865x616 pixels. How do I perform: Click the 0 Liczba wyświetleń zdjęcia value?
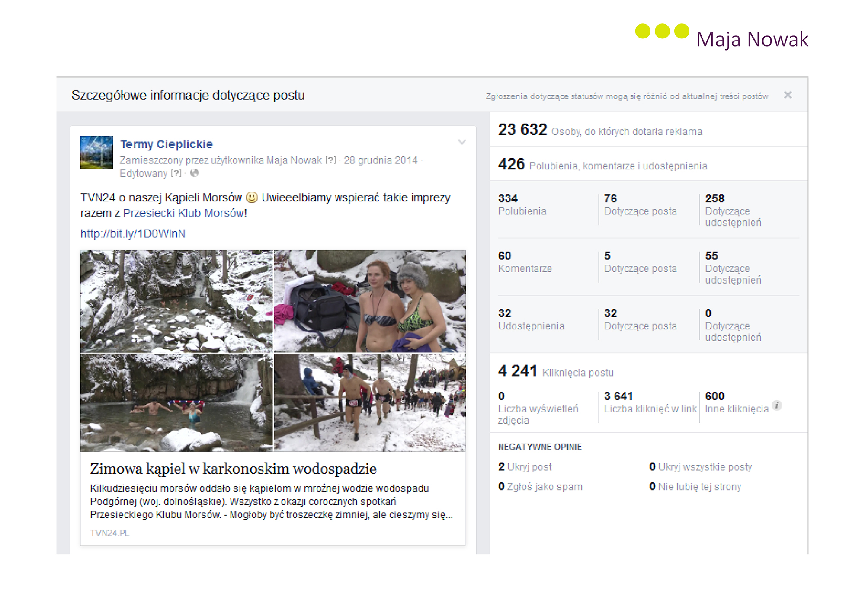[538, 408]
